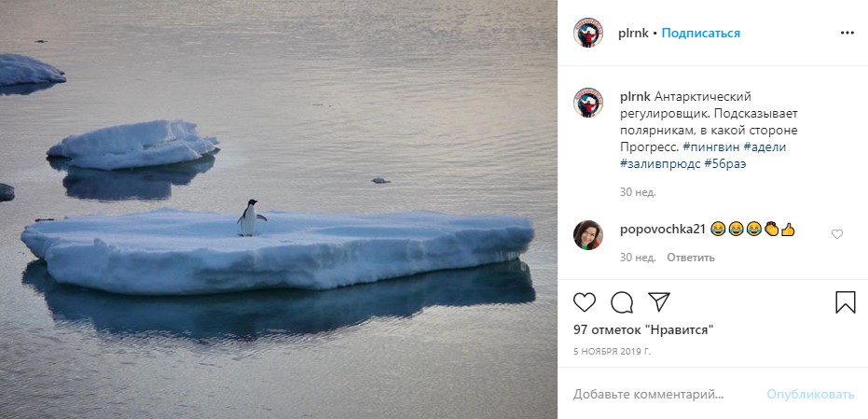Image resolution: width=868 pixels, height=419 pixels.
Task: Focus the add comment input field
Action: [662, 394]
